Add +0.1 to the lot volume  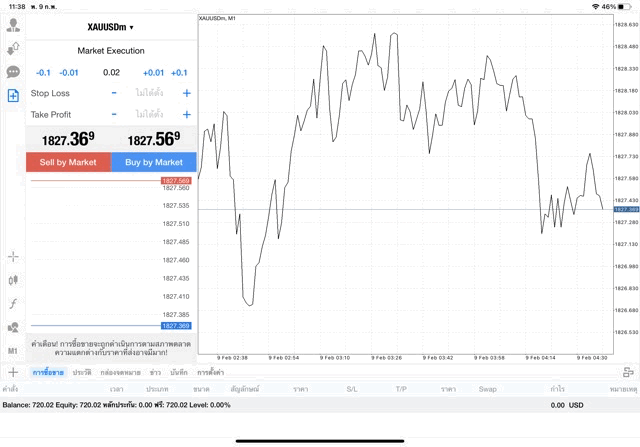(x=179, y=72)
